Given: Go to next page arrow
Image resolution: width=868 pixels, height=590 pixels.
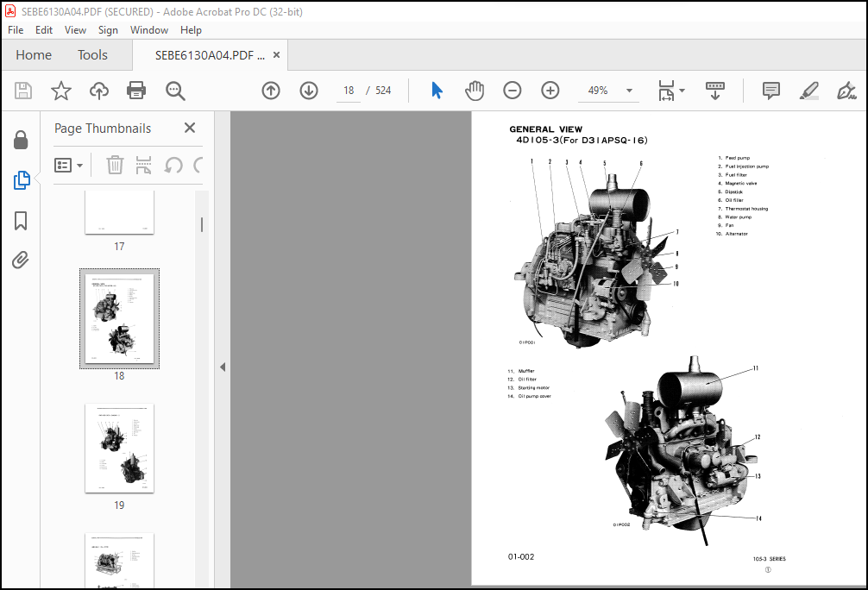Looking at the screenshot, I should 309,91.
